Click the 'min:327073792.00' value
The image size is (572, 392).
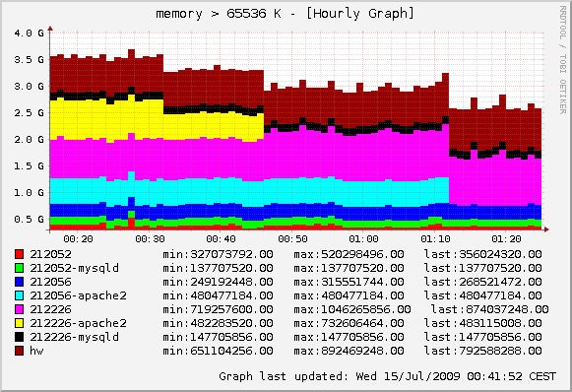(218, 254)
